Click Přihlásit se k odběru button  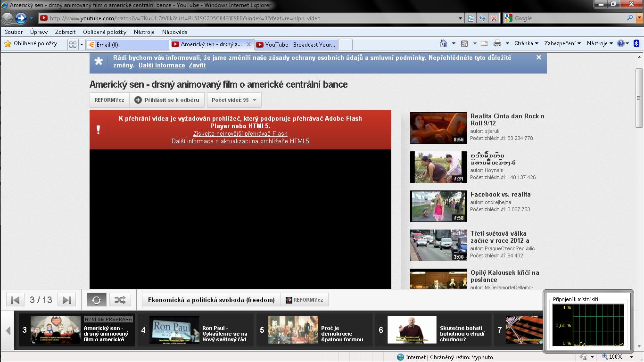[167, 100]
